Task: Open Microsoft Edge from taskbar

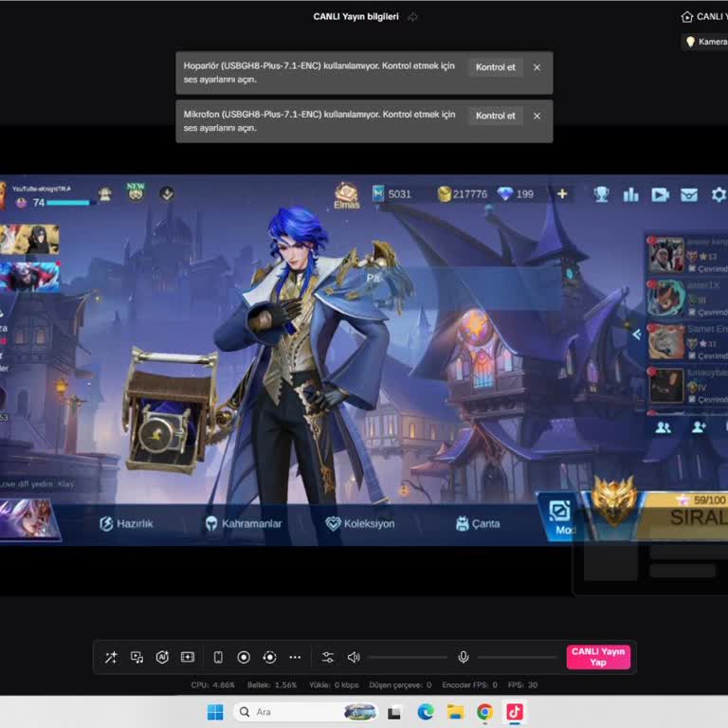Action: point(426,712)
